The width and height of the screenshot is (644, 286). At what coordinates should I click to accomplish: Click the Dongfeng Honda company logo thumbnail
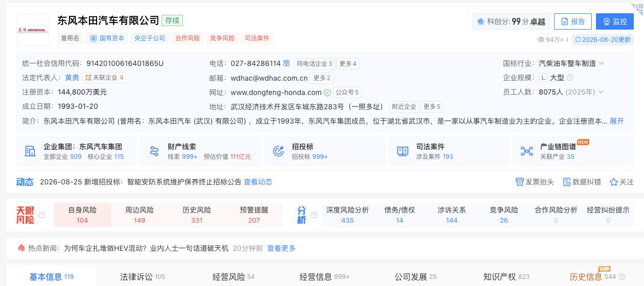33,30
